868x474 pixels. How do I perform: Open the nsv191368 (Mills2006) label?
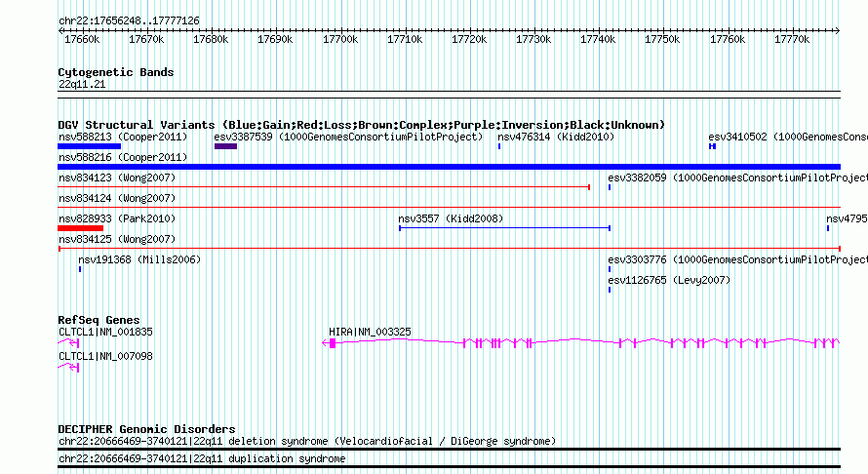point(139,259)
